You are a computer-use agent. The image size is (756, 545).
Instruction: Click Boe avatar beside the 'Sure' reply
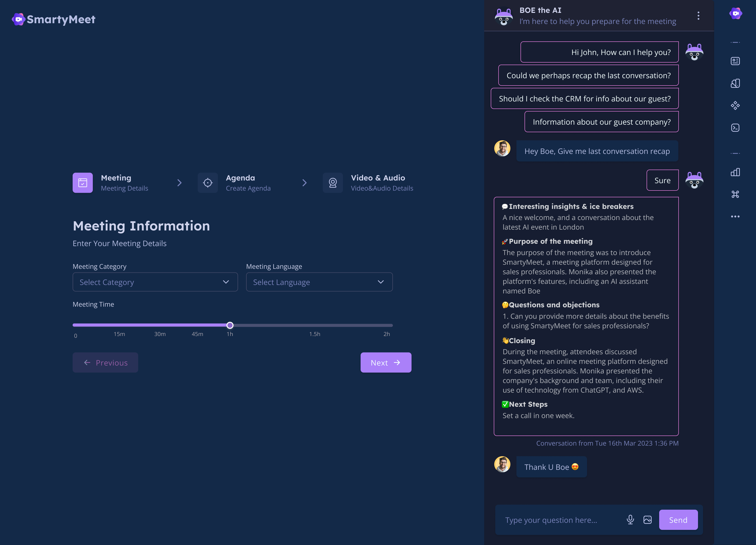tap(694, 180)
